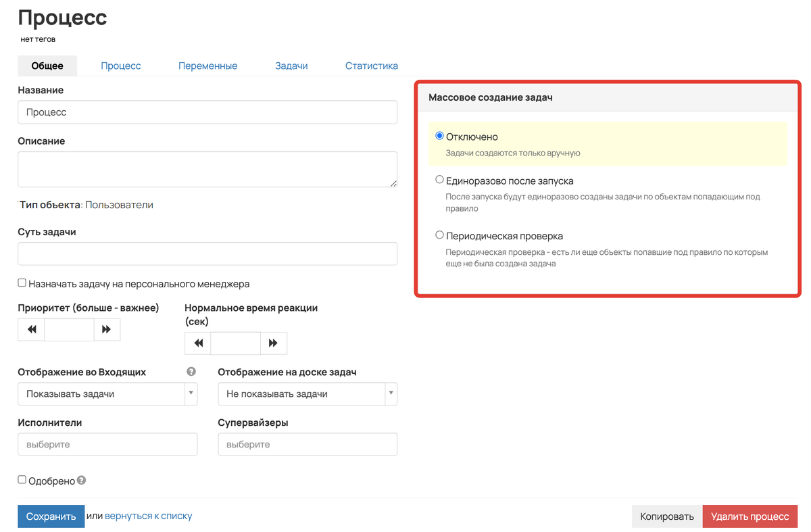
Task: Open help icon next to Одобрено
Action: click(x=82, y=481)
